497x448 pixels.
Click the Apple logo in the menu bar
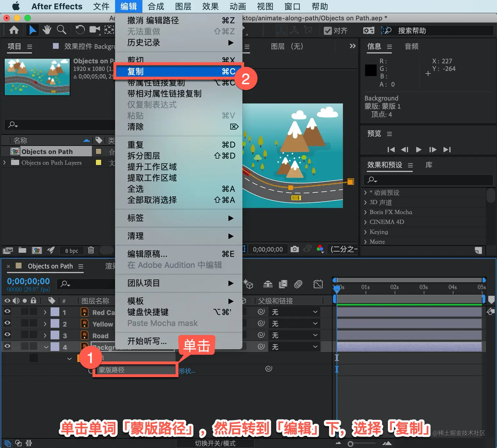point(16,6)
